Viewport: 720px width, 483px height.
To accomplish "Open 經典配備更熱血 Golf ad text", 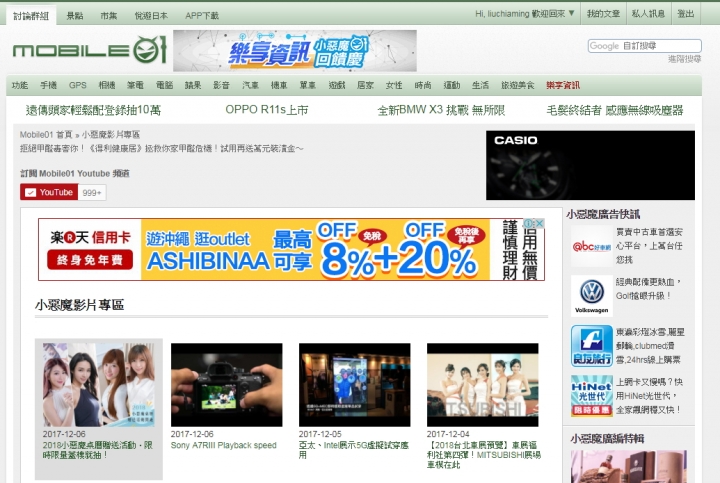I will click(648, 289).
